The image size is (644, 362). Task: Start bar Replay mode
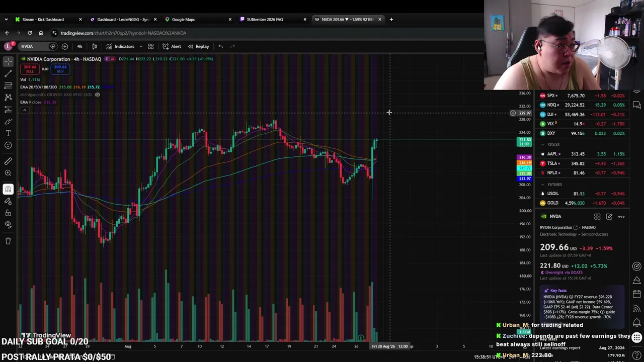pyautogui.click(x=198, y=46)
